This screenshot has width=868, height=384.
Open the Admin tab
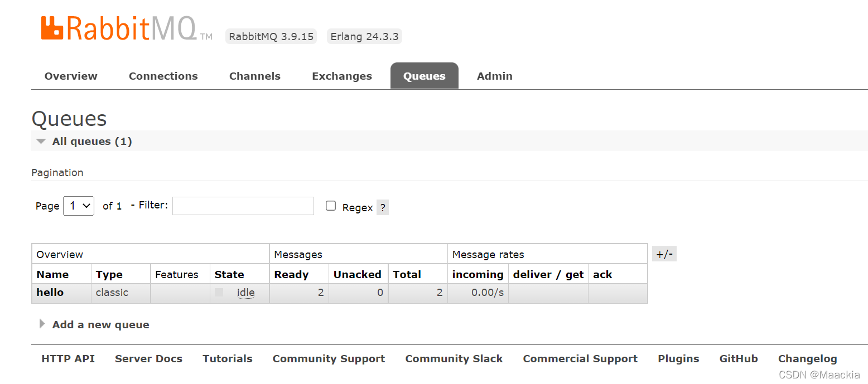pyautogui.click(x=495, y=76)
